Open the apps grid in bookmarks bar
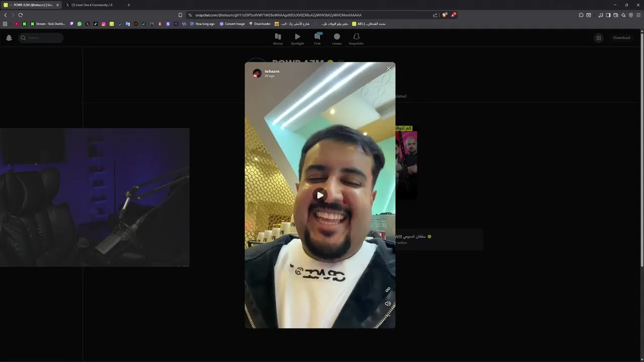Image resolution: width=644 pixels, height=362 pixels. click(5, 24)
